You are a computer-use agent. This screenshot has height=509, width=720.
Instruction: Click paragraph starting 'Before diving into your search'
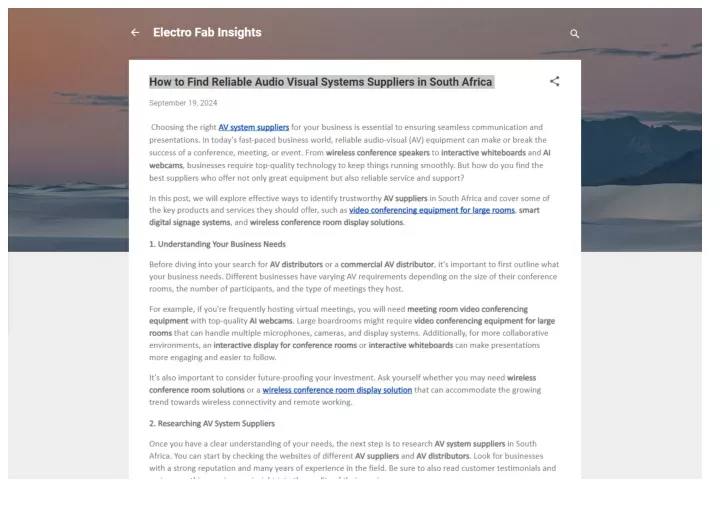[354, 277]
